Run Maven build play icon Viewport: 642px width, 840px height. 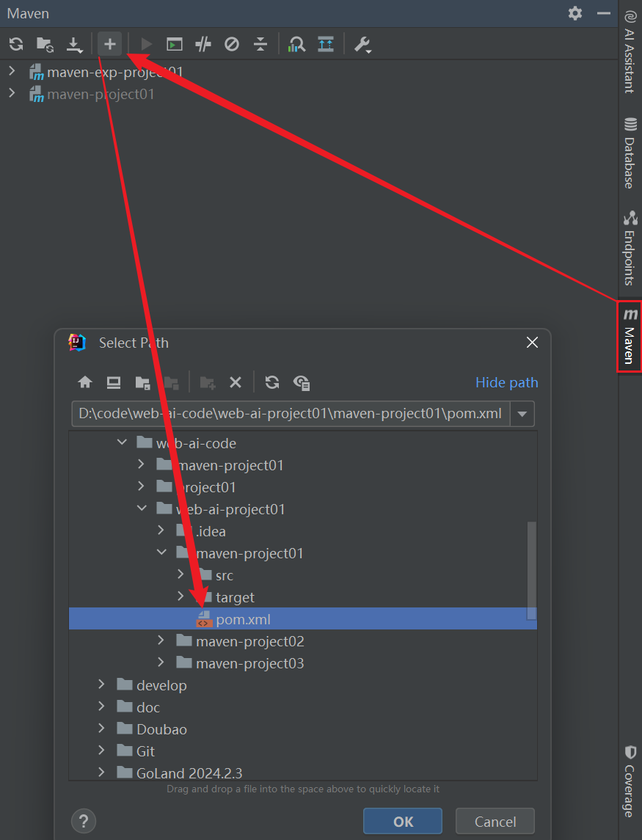click(146, 44)
